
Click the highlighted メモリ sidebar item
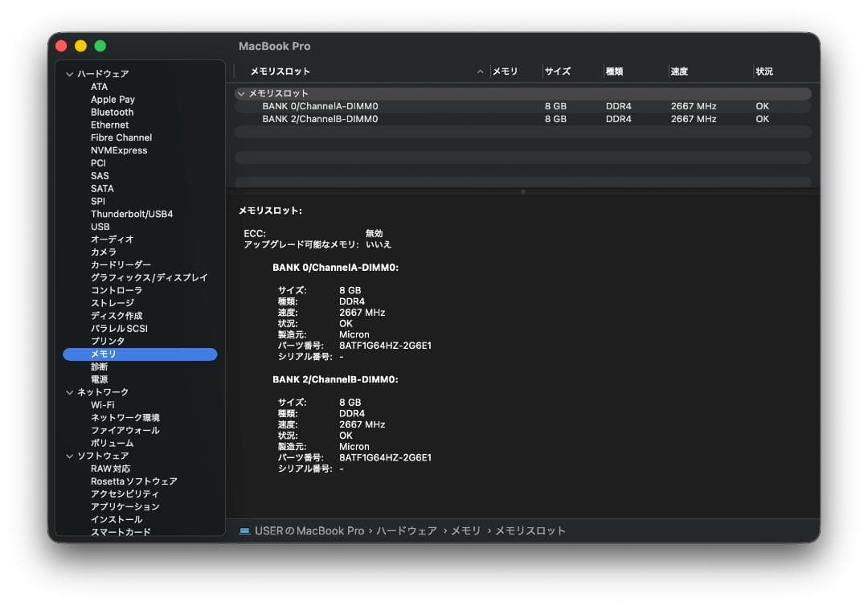[x=140, y=354]
